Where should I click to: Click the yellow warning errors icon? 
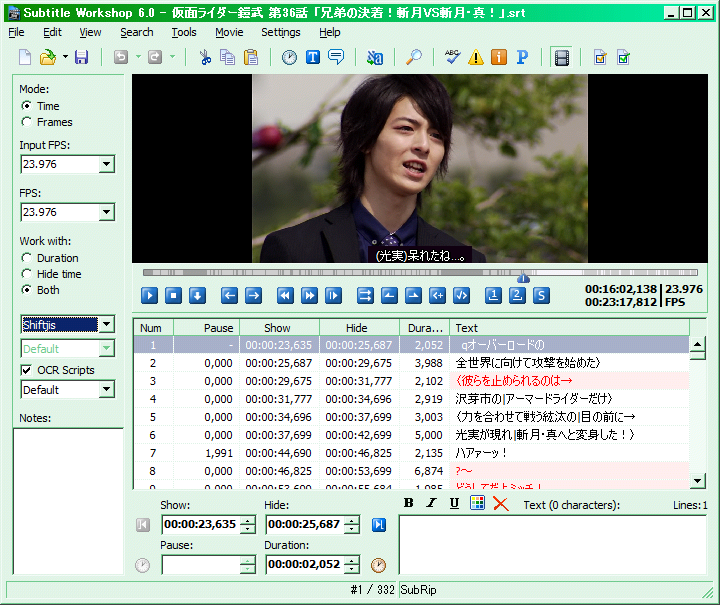click(x=476, y=57)
